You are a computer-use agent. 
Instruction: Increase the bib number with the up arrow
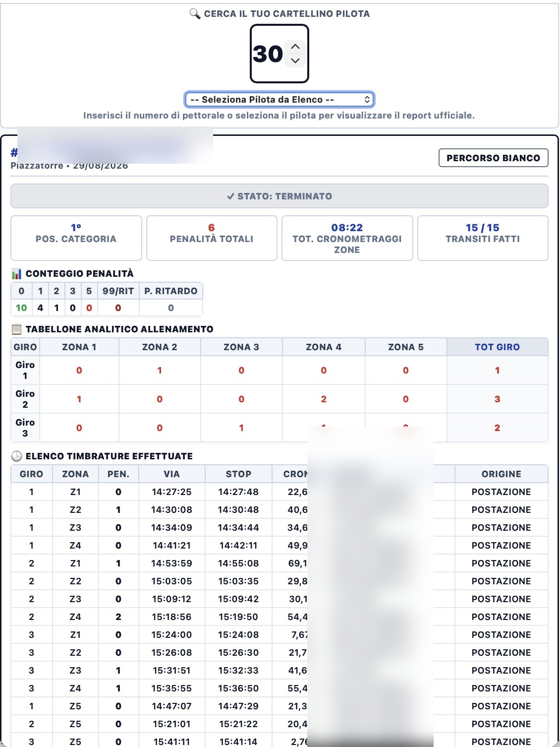[295, 47]
